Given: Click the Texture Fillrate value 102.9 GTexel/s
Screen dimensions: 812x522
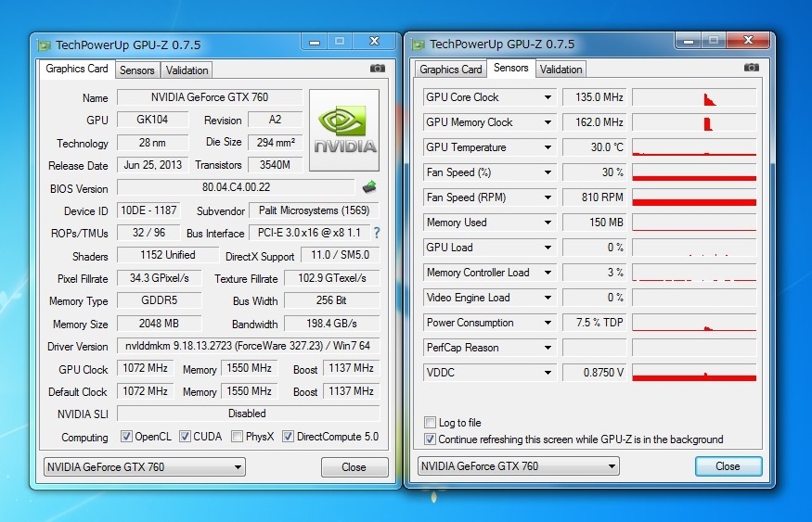Looking at the screenshot, I should pyautogui.click(x=332, y=278).
